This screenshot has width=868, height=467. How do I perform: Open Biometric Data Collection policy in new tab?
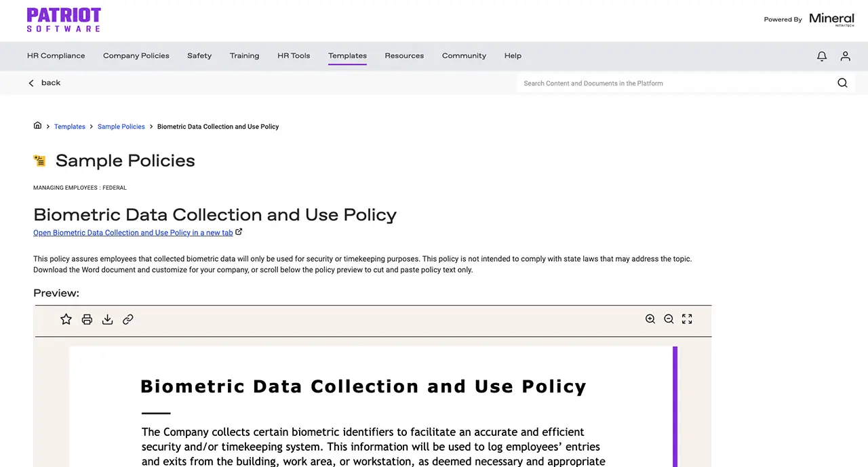coord(133,232)
